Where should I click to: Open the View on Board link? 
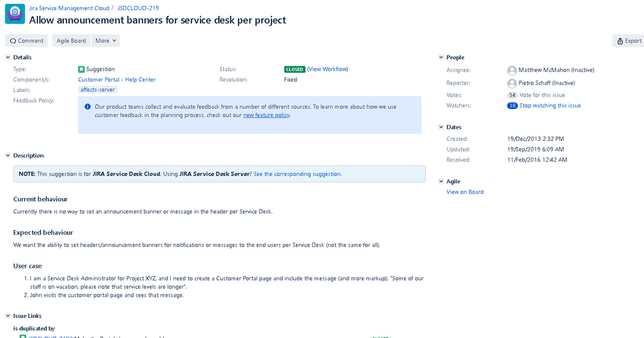click(465, 192)
